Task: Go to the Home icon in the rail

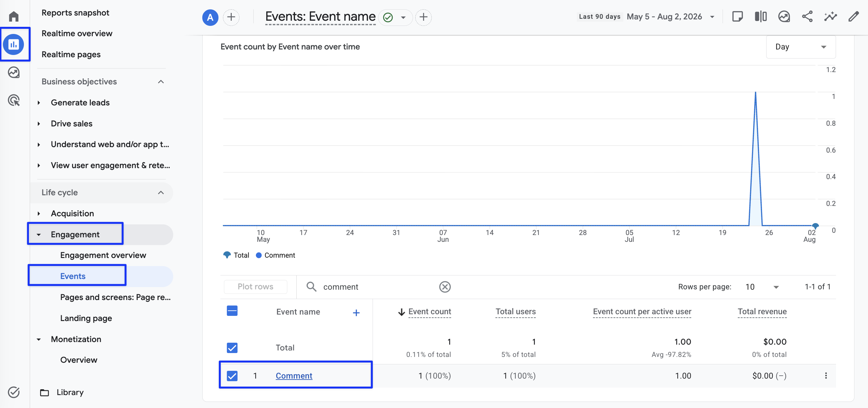Action: (x=14, y=16)
